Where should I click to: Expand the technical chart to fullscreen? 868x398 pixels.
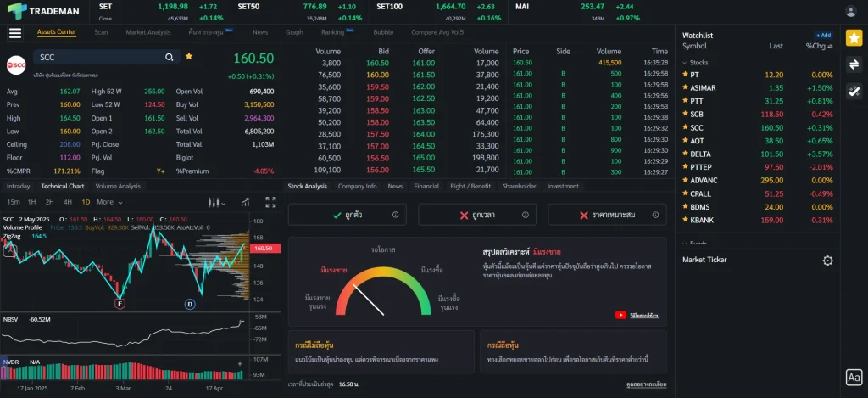coord(270,202)
